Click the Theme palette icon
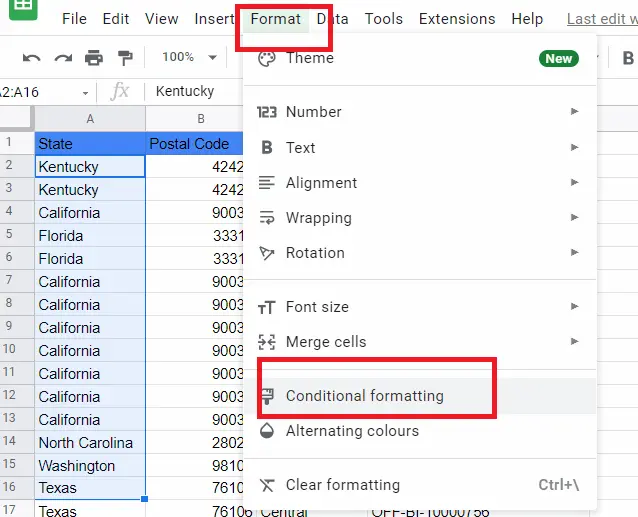This screenshot has width=638, height=517. click(267, 59)
